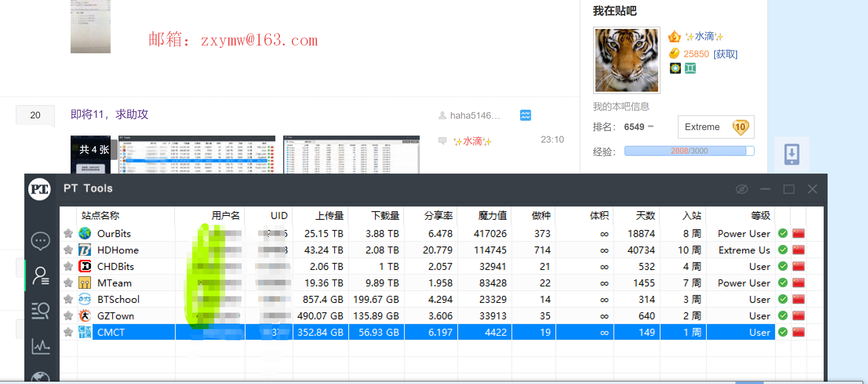This screenshot has height=384, width=868.
Task: Open the last replier 水滴 link in the thread row
Action: coord(472,141)
